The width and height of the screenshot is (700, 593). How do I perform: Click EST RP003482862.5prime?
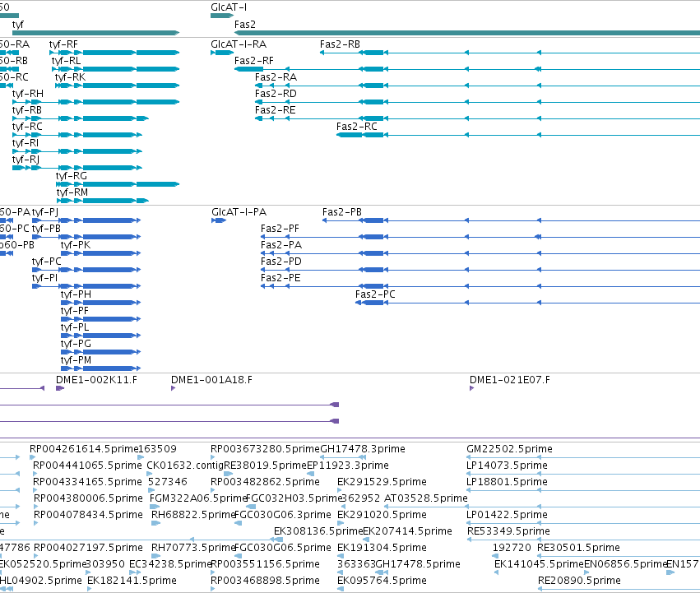(x=213, y=490)
